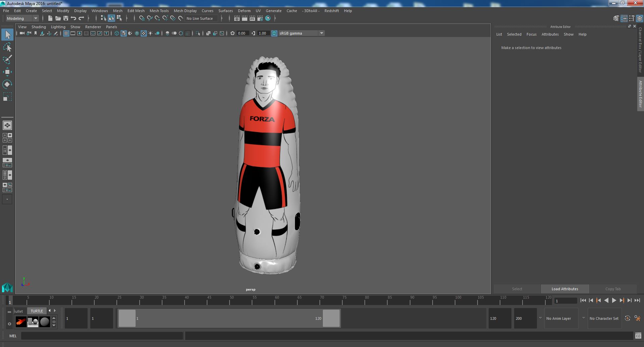Open the Mesh Tools menu

[x=159, y=11]
